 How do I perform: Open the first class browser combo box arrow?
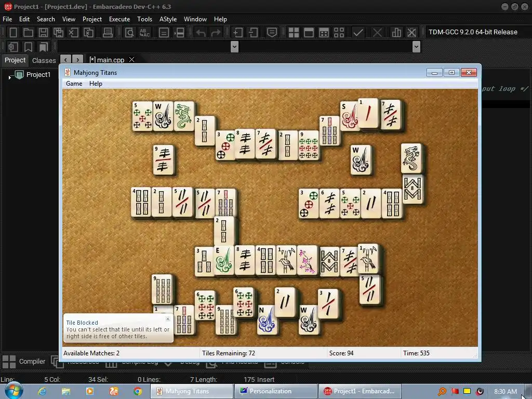point(234,46)
